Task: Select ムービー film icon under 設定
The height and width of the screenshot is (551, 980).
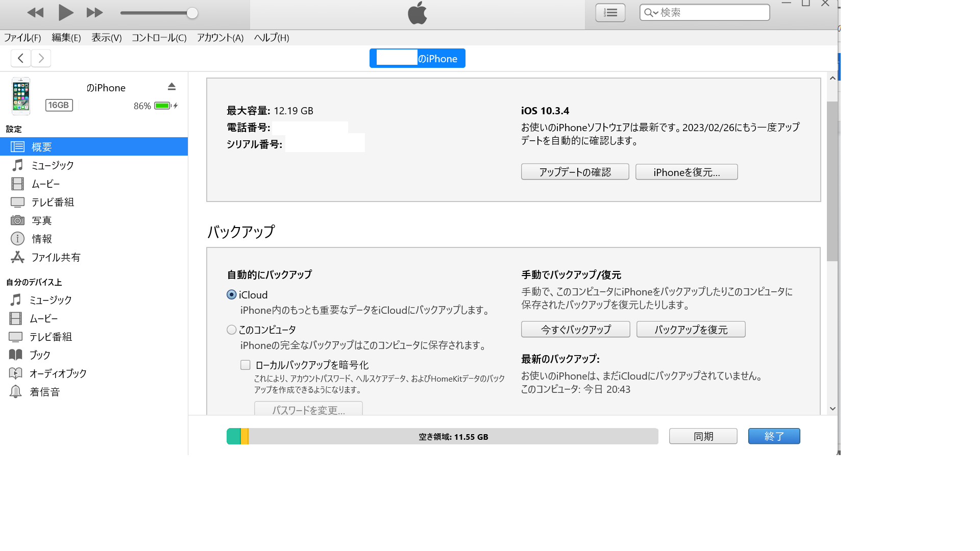Action: 17,184
